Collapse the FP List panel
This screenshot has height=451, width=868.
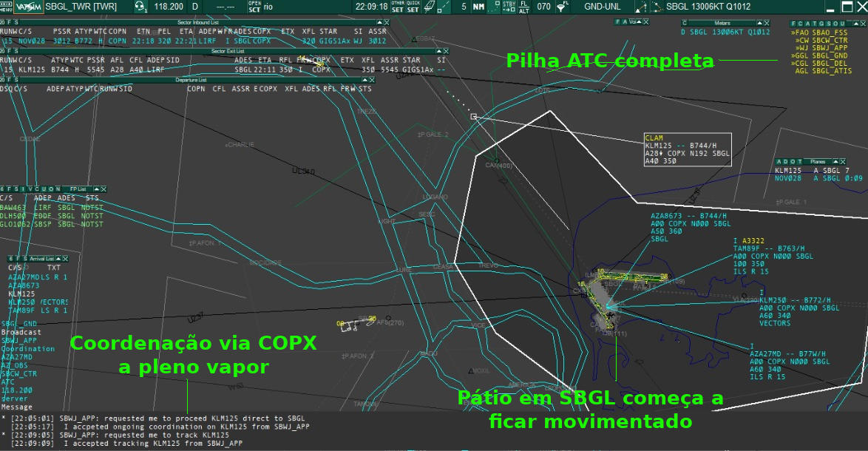[x=97, y=189]
